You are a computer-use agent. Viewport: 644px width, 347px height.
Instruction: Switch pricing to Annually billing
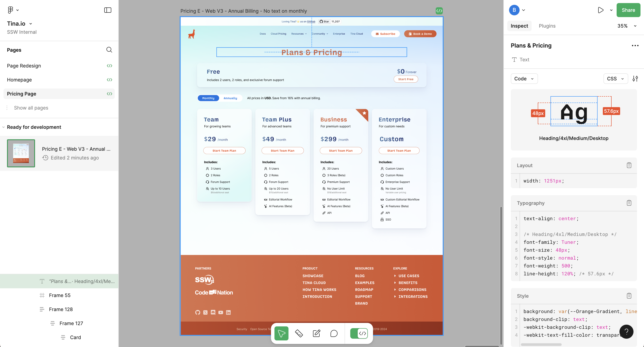coord(230,98)
